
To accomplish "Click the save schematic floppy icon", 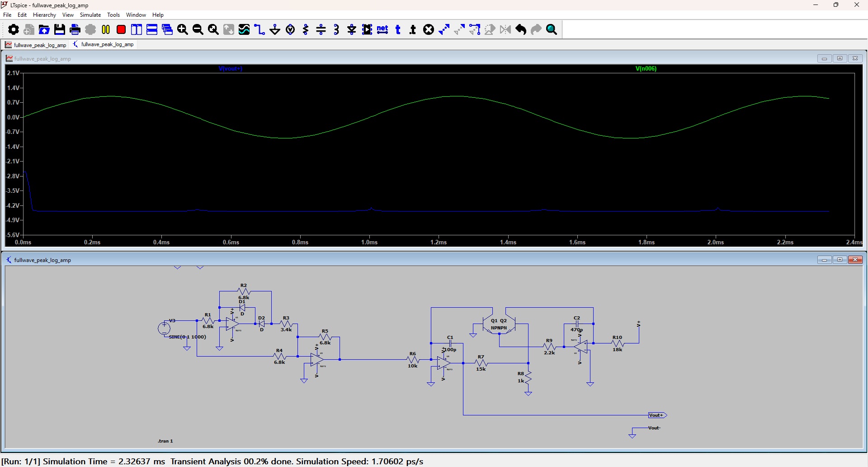I will click(x=60, y=30).
